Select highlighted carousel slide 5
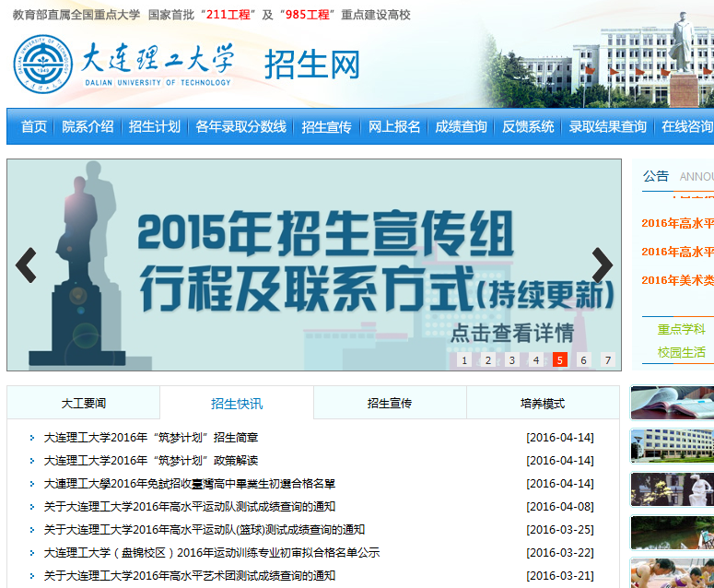 pyautogui.click(x=559, y=359)
